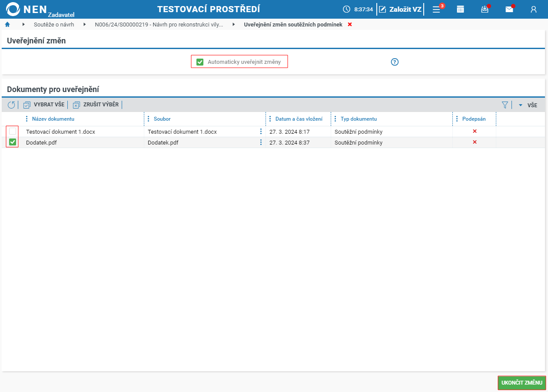Open Podepsán column options dots

[457, 119]
